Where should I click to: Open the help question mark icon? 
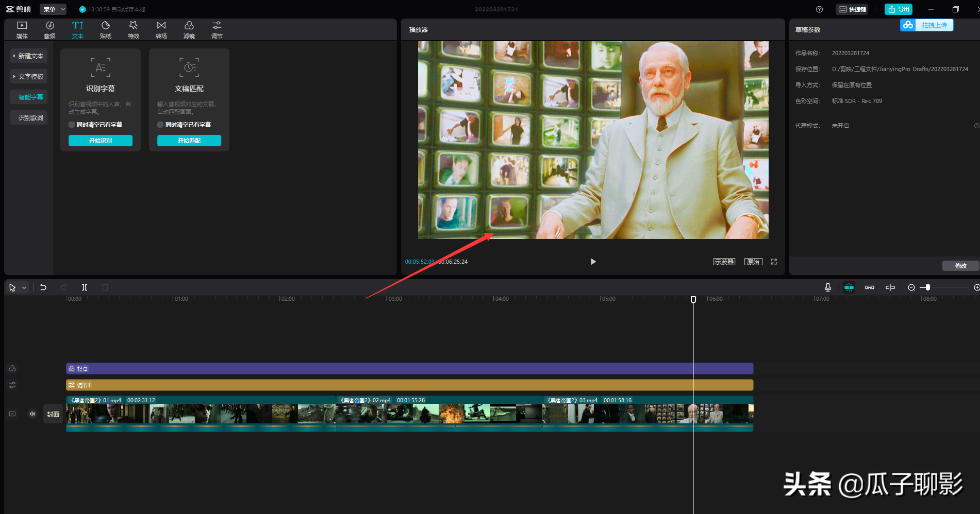point(819,9)
